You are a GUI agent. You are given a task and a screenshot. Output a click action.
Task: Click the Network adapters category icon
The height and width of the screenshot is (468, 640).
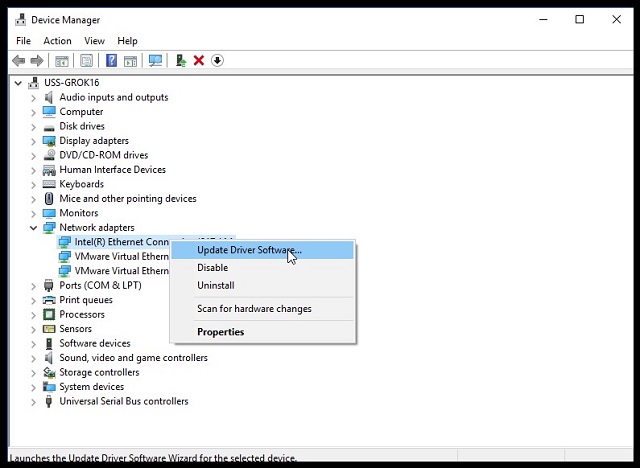pyautogui.click(x=49, y=228)
